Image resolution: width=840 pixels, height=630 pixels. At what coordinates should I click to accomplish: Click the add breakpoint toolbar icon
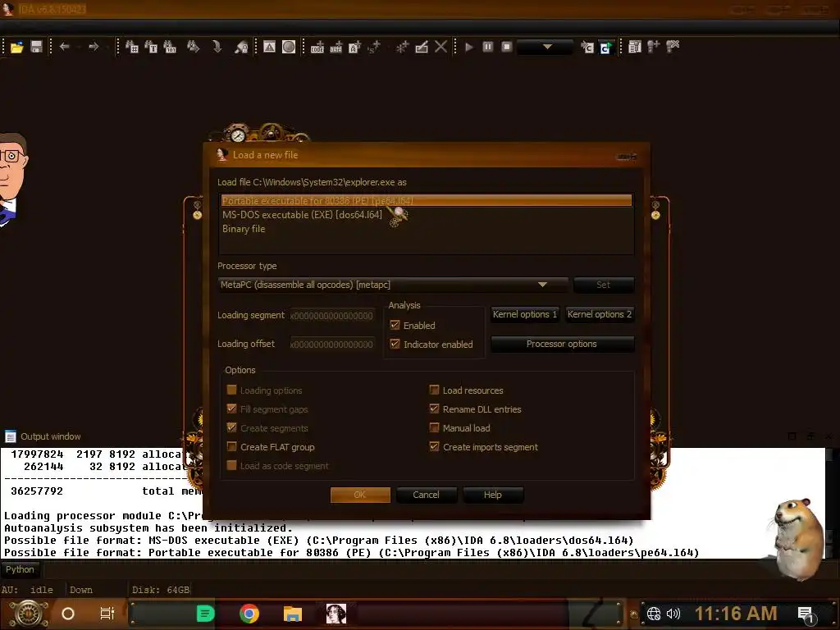click(653, 47)
